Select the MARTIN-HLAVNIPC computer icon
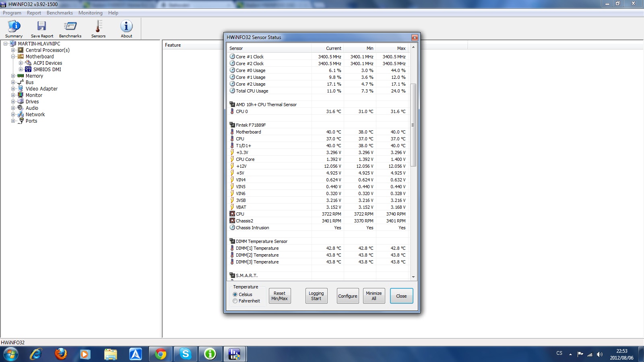This screenshot has height=362, width=644. [x=13, y=43]
